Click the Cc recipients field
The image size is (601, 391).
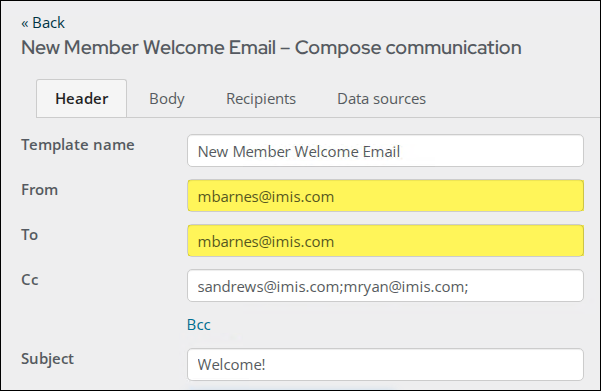click(385, 286)
